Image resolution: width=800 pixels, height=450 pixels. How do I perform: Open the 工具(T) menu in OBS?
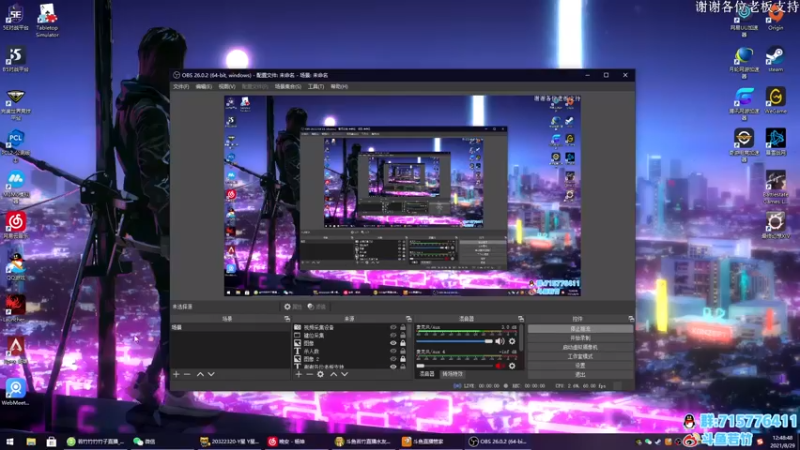[x=316, y=87]
